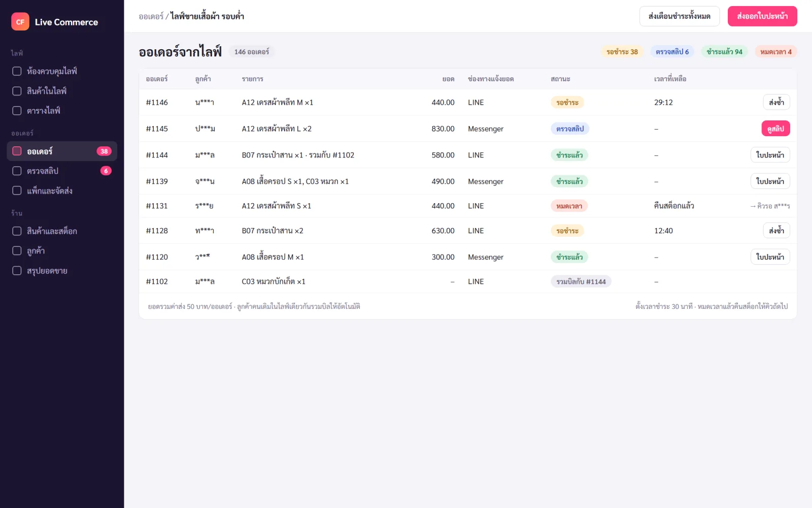This screenshot has width=812, height=508.
Task: Click ส่งซ้ำ for order #1146
Action: click(776, 102)
